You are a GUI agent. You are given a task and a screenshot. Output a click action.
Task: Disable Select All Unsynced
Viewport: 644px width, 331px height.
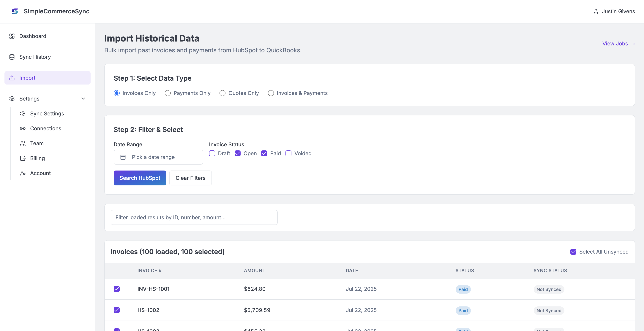click(574, 252)
